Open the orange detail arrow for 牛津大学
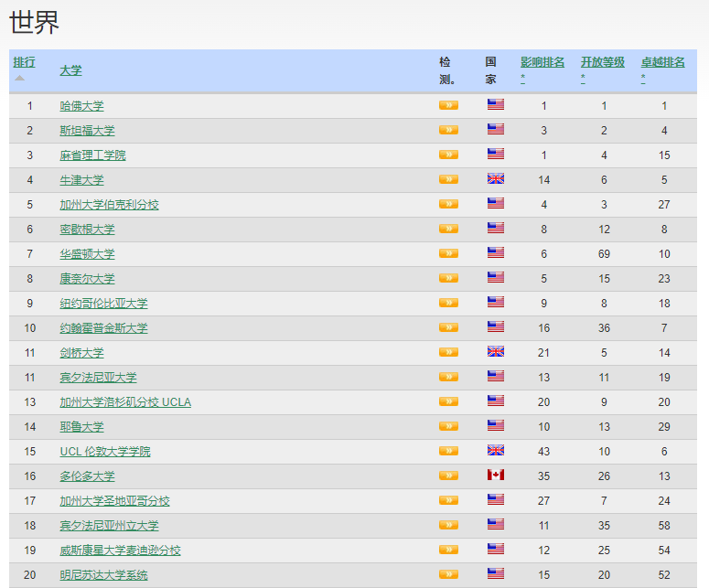 (448, 179)
